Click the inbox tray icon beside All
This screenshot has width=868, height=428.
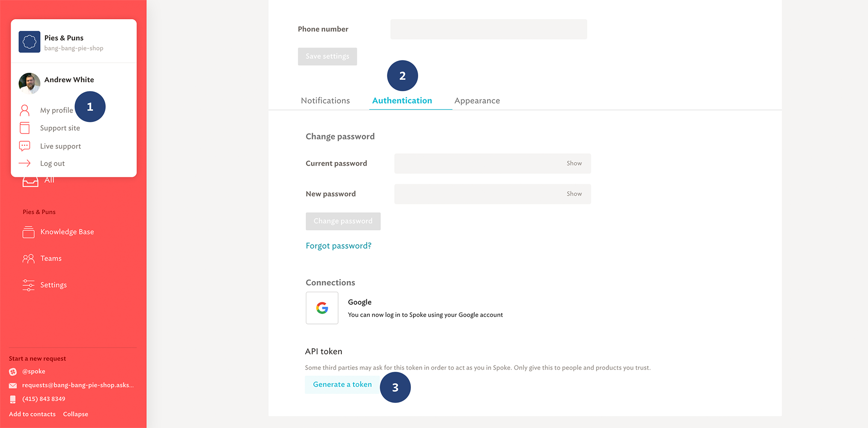click(x=30, y=181)
